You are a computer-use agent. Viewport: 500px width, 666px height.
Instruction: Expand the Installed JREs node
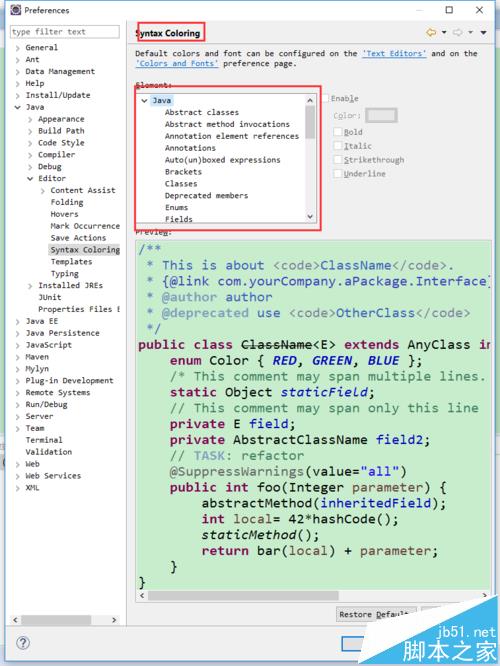[x=30, y=286]
